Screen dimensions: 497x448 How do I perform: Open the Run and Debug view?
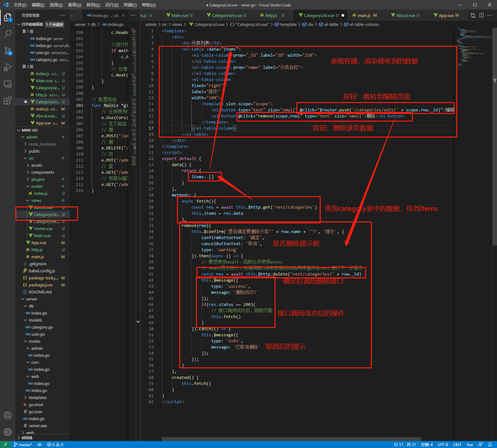click(x=8, y=67)
